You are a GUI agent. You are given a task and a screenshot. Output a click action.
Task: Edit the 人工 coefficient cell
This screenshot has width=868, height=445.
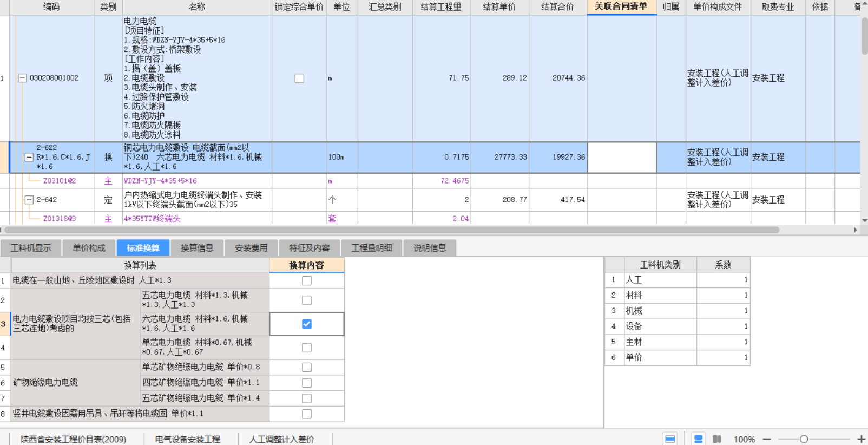point(723,280)
